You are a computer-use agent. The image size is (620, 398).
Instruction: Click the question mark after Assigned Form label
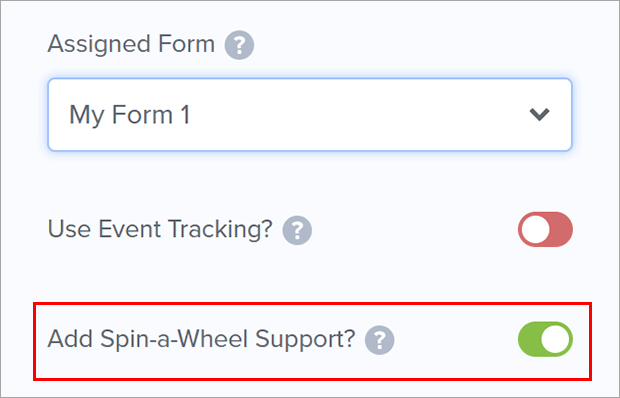(x=239, y=45)
